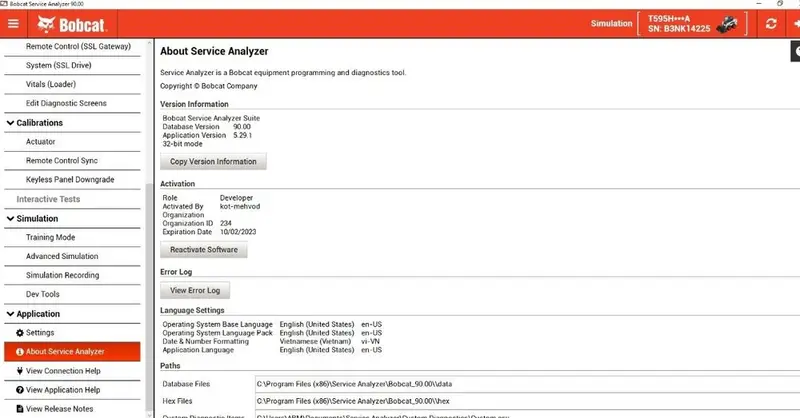Click the Reactivate Software button
Image resolution: width=800 pixels, height=418 pixels.
204,250
